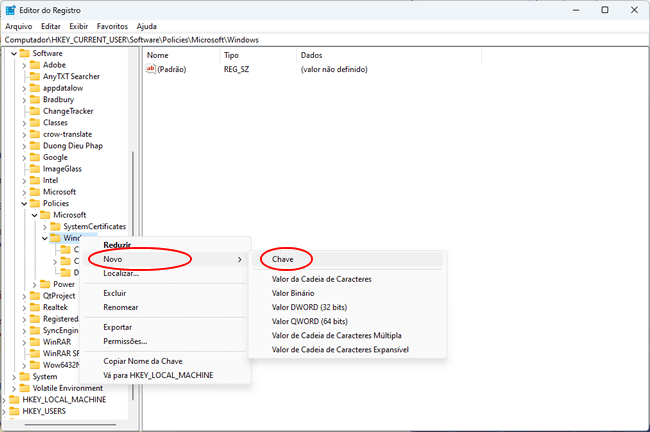This screenshot has width=650, height=432.
Task: Choose Chave from the Novo submenu
Action: click(x=282, y=259)
